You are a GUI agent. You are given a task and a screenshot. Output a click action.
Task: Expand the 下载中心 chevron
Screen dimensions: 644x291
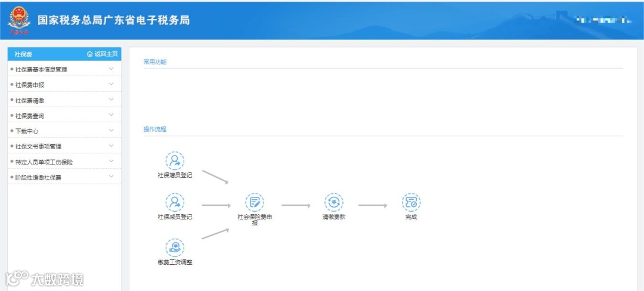[111, 130]
